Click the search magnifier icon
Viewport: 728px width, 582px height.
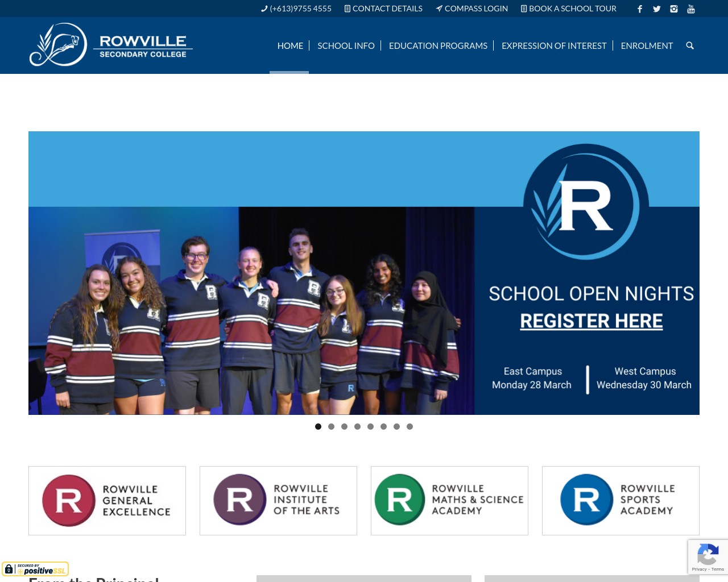690,45
